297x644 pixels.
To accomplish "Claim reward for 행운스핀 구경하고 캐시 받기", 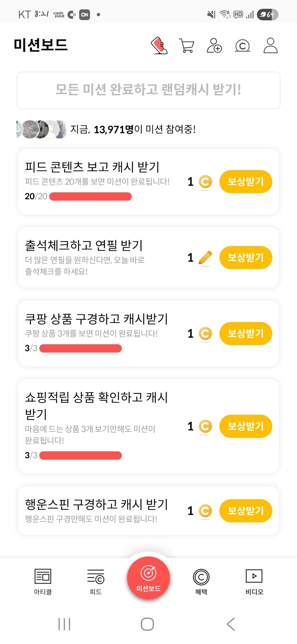I will coord(245,510).
